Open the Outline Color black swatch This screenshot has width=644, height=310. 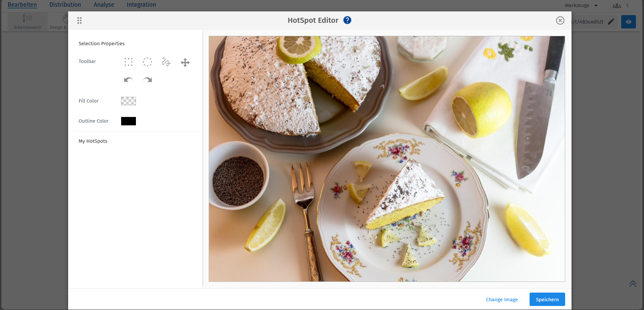129,121
